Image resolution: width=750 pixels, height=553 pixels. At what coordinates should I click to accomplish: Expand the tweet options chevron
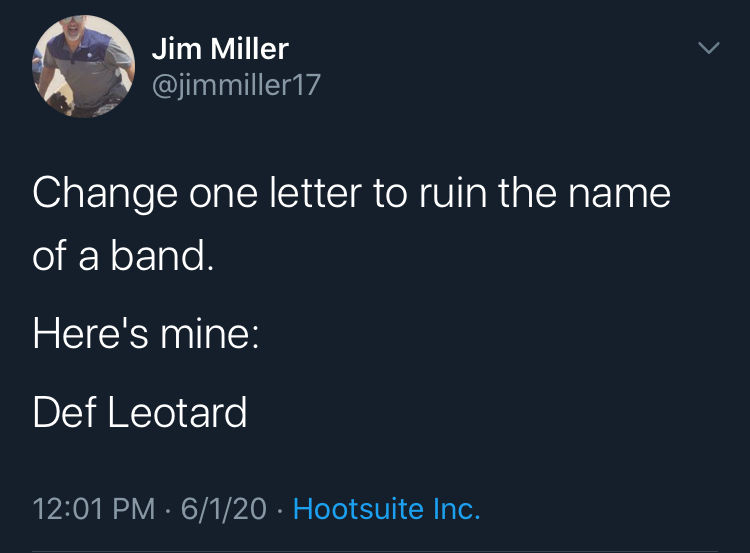click(708, 48)
